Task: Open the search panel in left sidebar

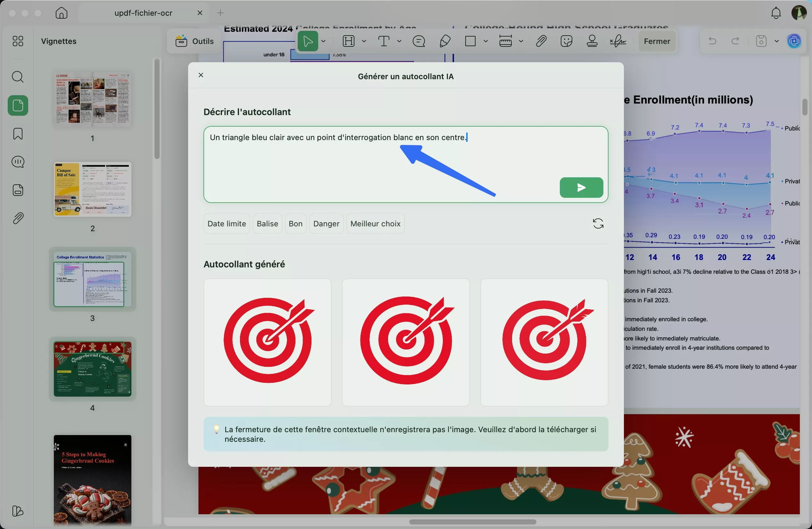Action: (18, 77)
